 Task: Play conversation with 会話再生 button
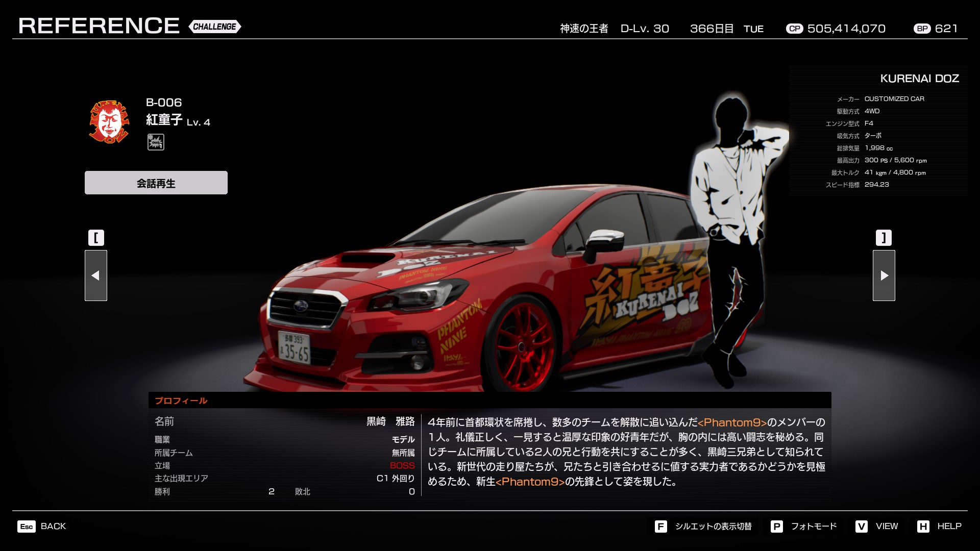tap(156, 183)
